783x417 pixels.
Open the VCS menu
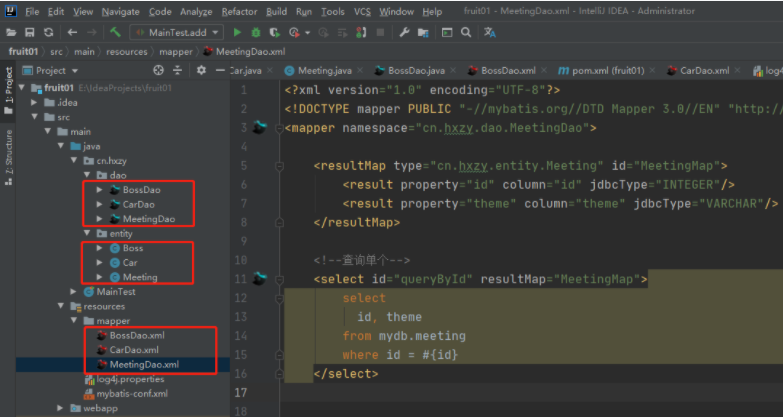pyautogui.click(x=362, y=11)
